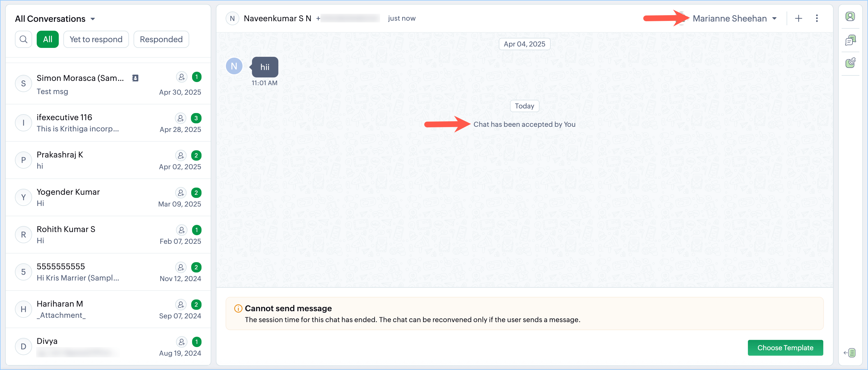The height and width of the screenshot is (370, 868).
Task: Click unread badge on Rohith Kumar S
Action: tap(196, 230)
